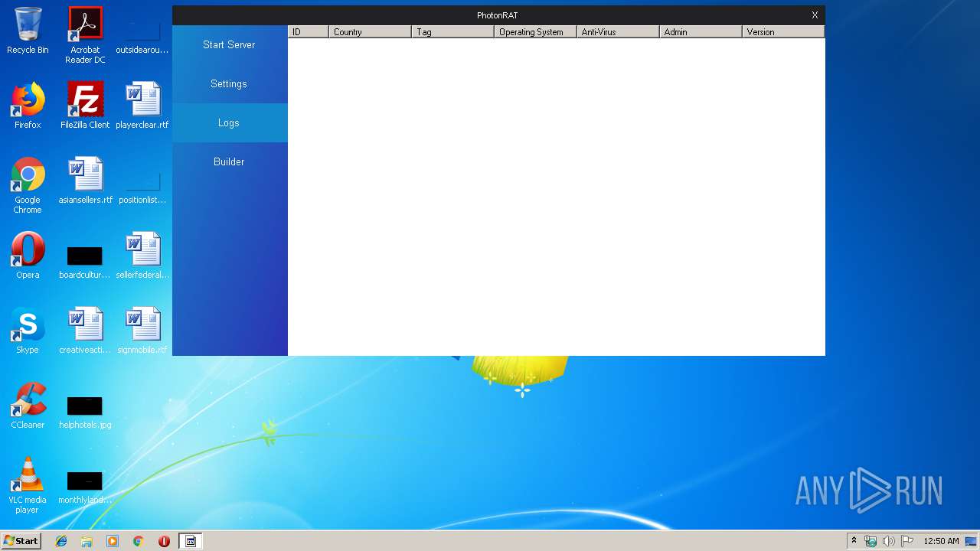This screenshot has height=551, width=980.
Task: Select the VLC media player desktop icon
Action: tap(28, 485)
